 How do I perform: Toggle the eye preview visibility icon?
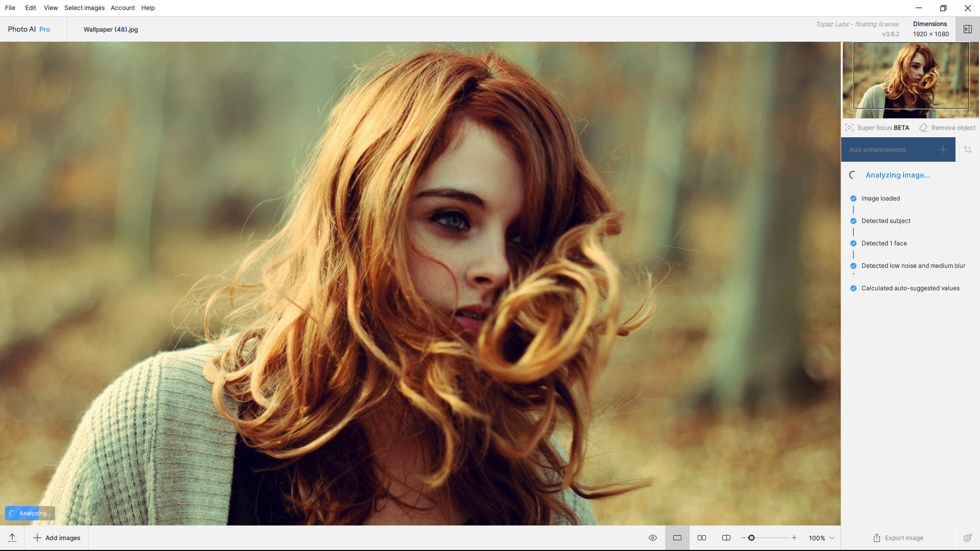coord(652,538)
